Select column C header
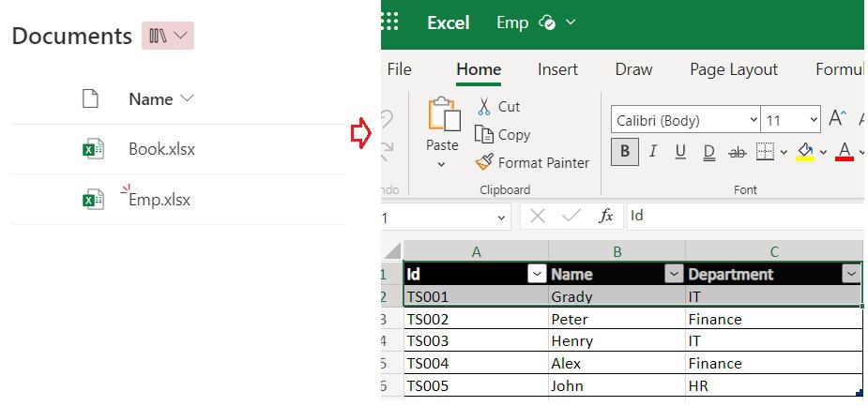 774,251
